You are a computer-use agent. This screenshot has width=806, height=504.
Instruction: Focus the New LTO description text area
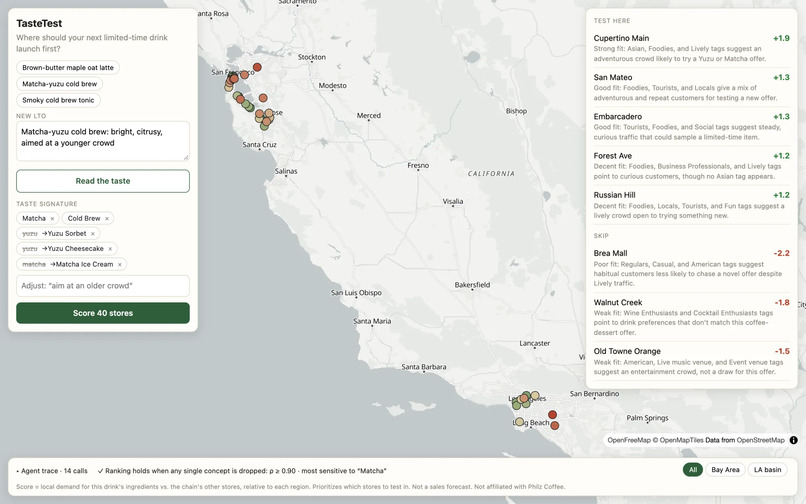[x=103, y=141]
